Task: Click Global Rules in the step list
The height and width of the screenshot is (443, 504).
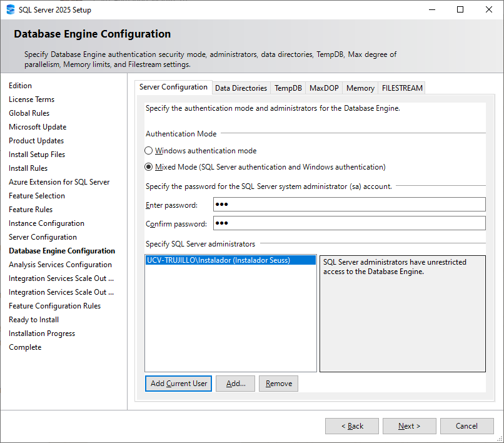Action: pos(29,113)
